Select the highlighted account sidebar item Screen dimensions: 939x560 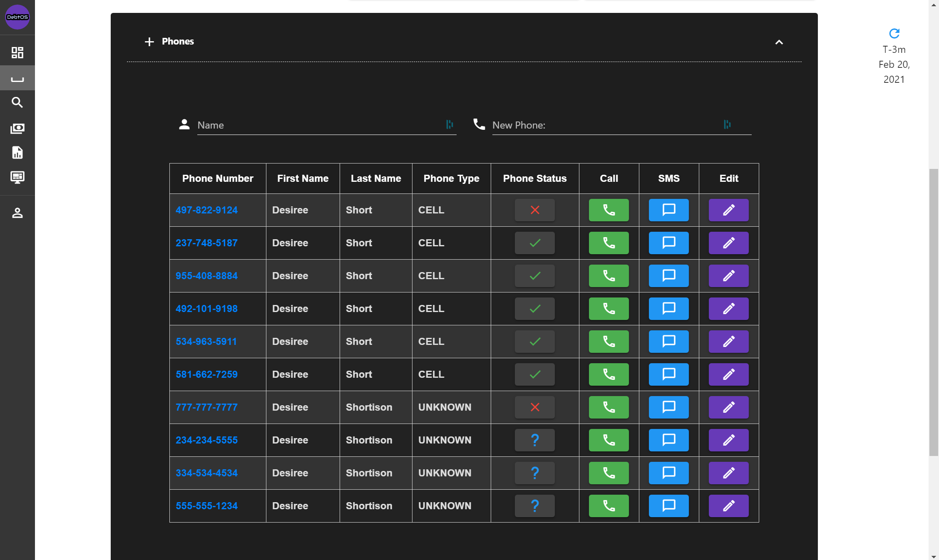(17, 78)
